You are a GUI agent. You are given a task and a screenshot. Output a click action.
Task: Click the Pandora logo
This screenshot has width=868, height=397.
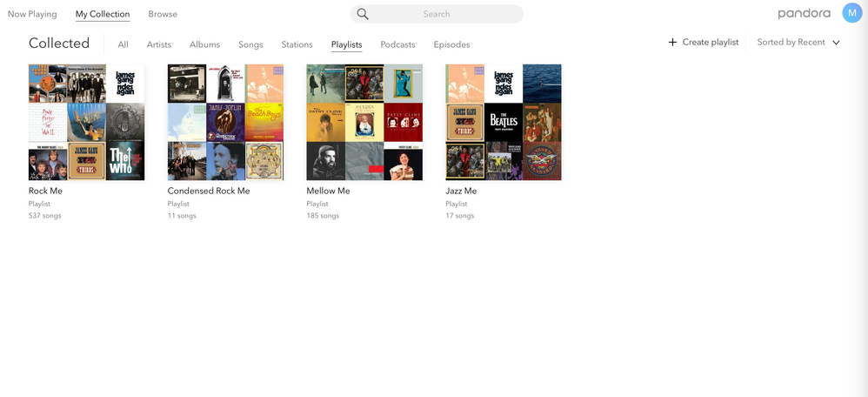pyautogui.click(x=804, y=14)
